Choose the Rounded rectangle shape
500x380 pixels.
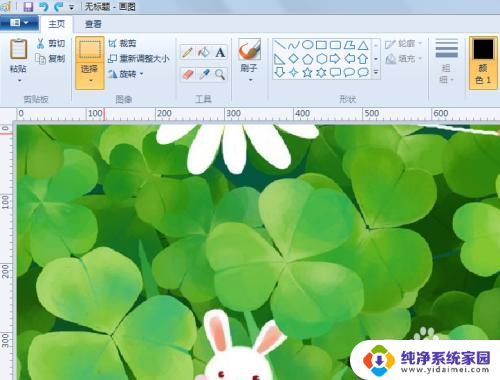point(335,45)
